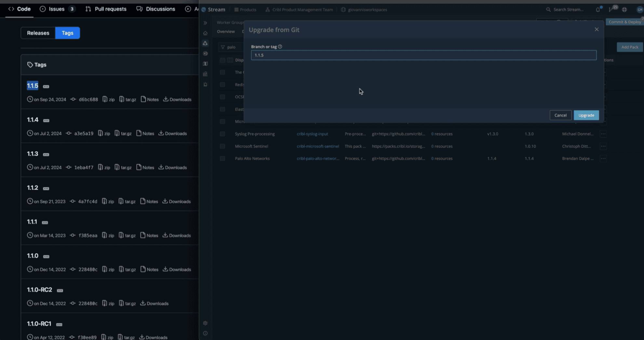Click the Branch or tag help icon
Viewport: 644px width, 340px height.
point(280,47)
